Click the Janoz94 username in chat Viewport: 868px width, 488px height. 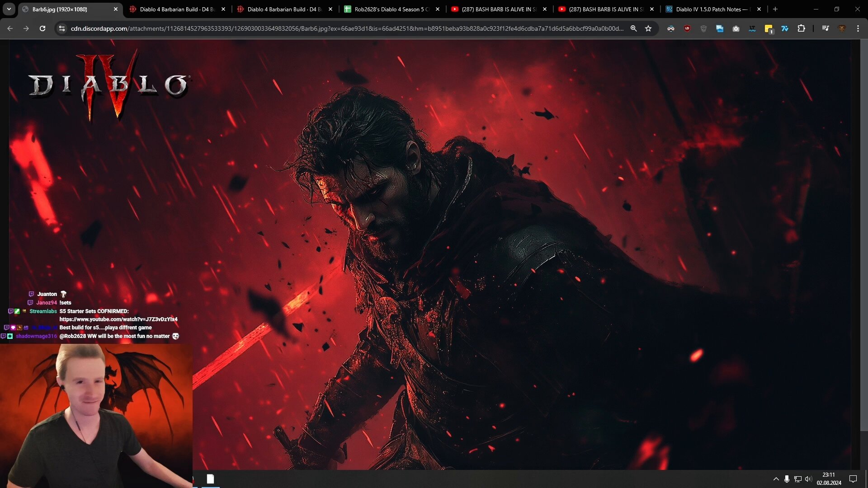(x=47, y=303)
